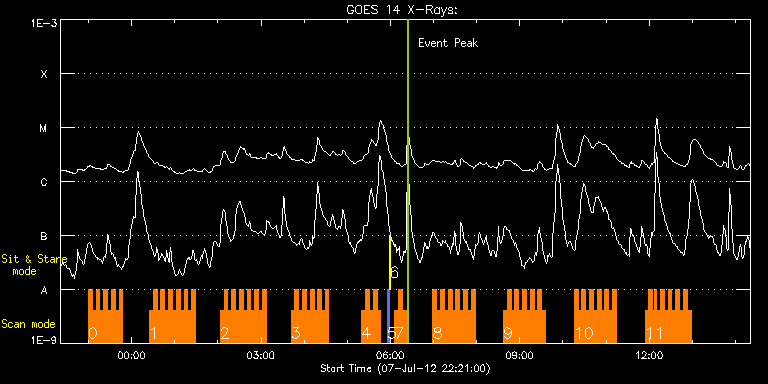Image resolution: width=768 pixels, height=384 pixels.
Task: Click the 'C' flare class axis label
Action: [44, 182]
